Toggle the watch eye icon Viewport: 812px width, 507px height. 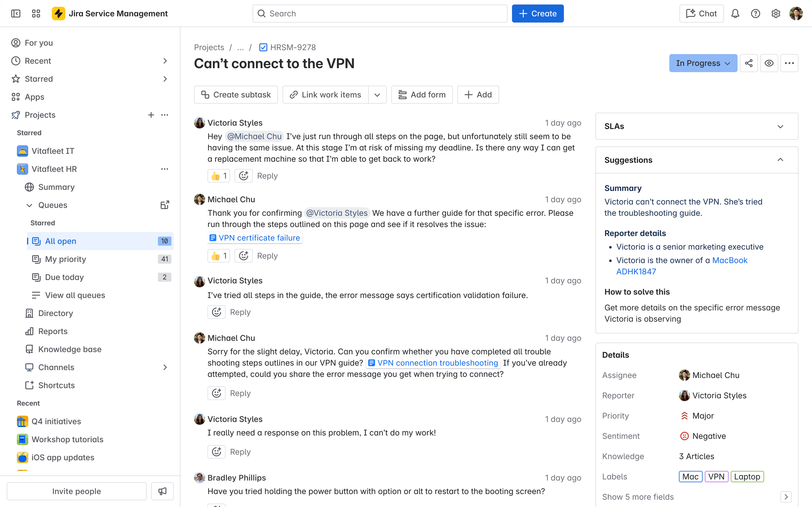pos(769,63)
